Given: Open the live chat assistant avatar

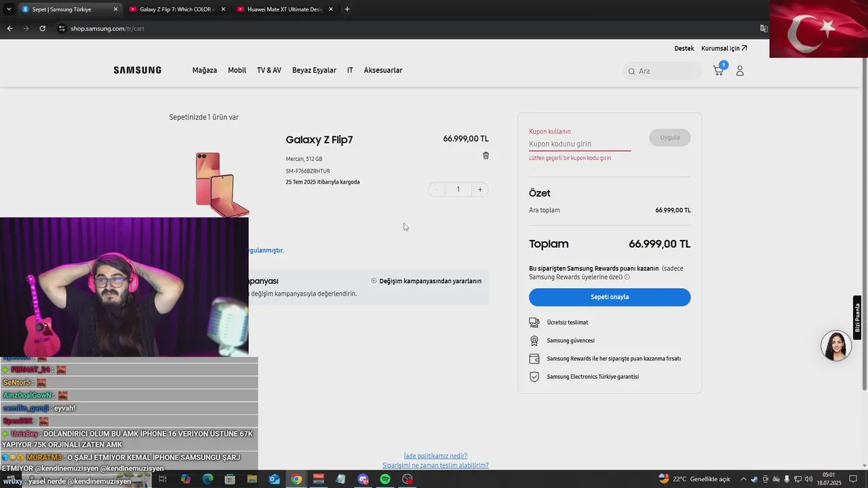Looking at the screenshot, I should 836,346.
